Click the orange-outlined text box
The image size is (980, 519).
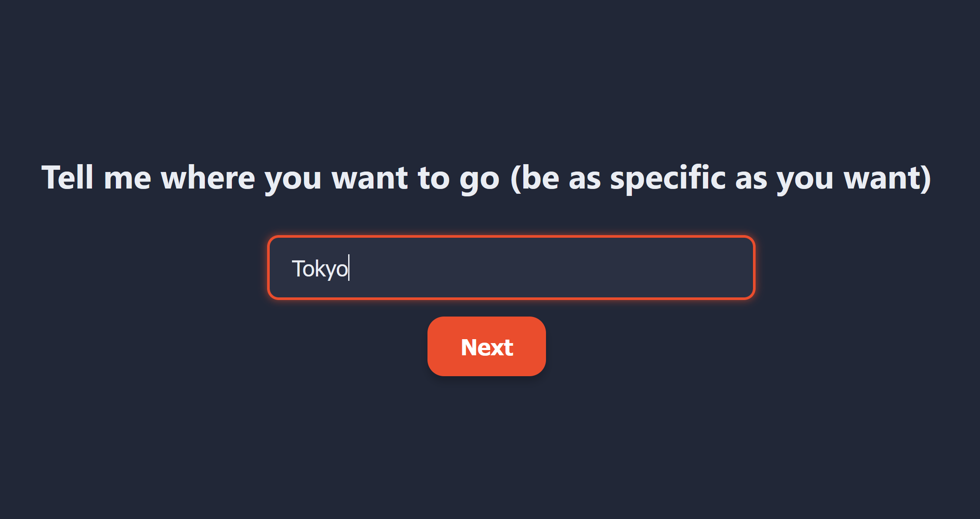click(x=511, y=267)
